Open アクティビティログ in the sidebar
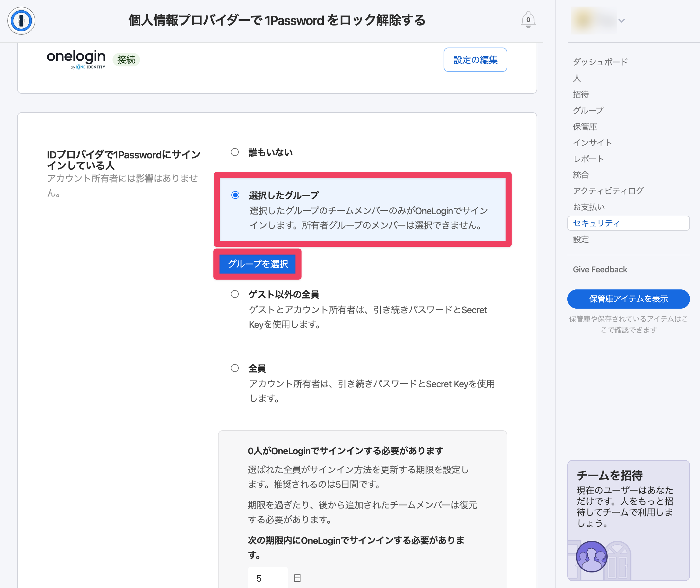The height and width of the screenshot is (588, 700). (608, 191)
